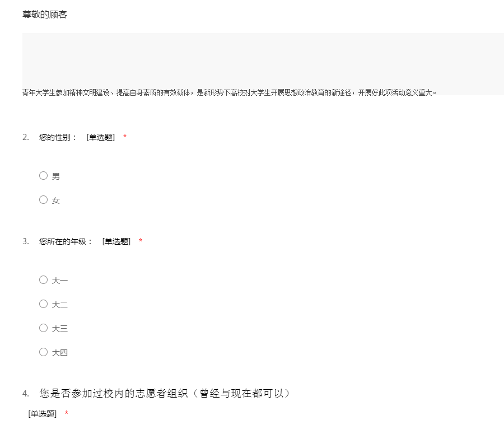Click the [单选题] tag under question 4
Image resolution: width=504 pixels, height=448 pixels.
[43, 414]
